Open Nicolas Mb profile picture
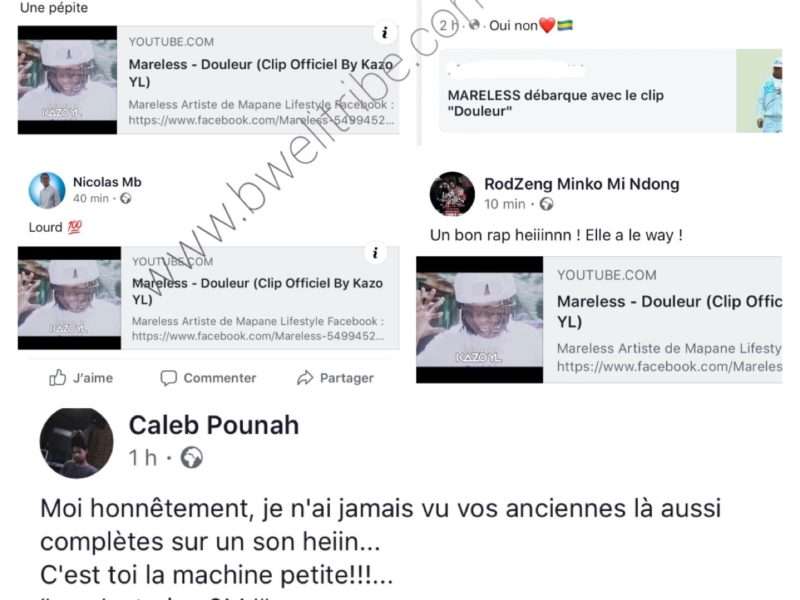The width and height of the screenshot is (800, 600). pyautogui.click(x=47, y=190)
